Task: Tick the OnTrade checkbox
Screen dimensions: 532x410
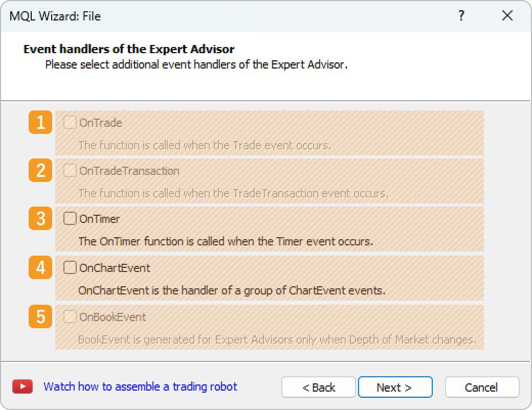Action: (x=70, y=123)
